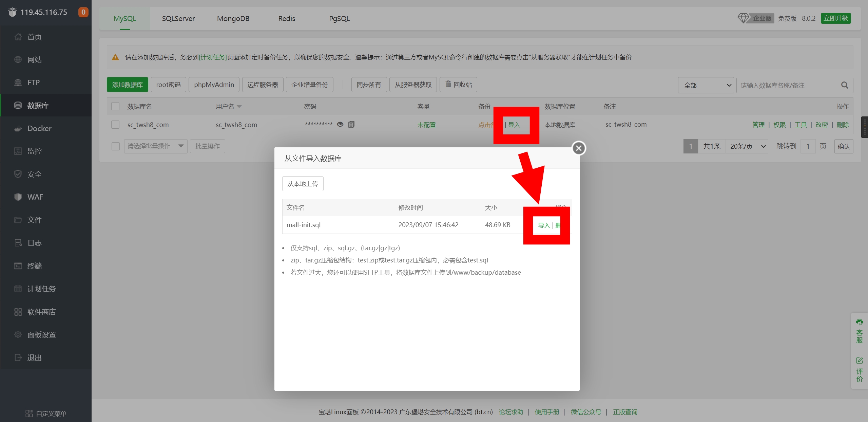868x422 pixels.
Task: Open Docker from the sidebar
Action: (39, 128)
